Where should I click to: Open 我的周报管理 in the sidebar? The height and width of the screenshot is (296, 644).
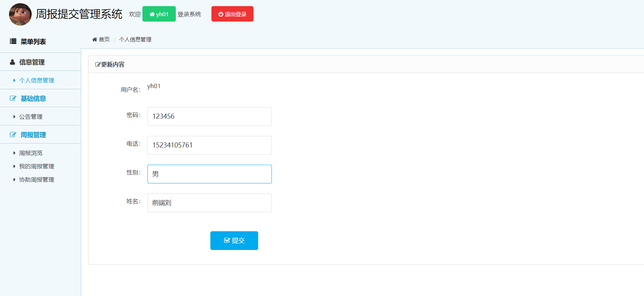coord(37,166)
